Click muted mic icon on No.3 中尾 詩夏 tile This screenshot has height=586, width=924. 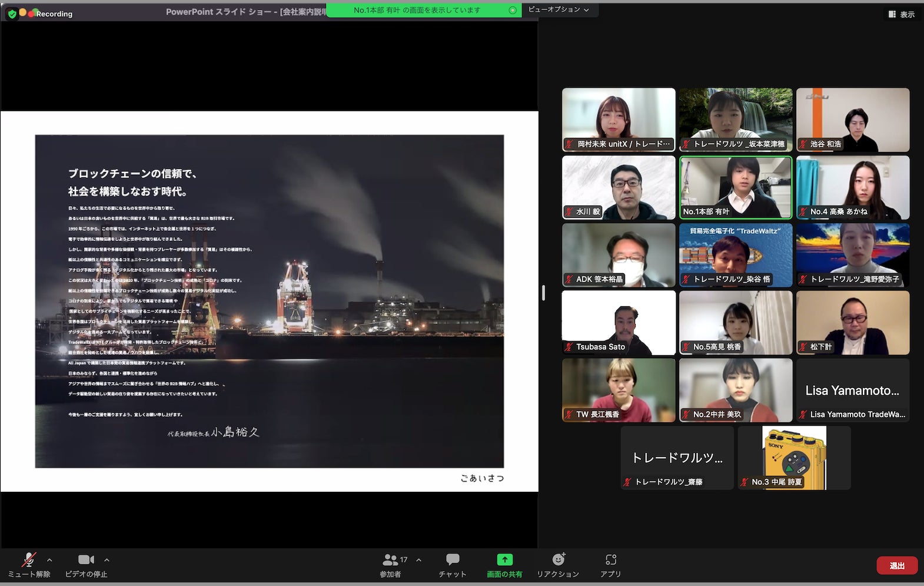[x=744, y=482]
